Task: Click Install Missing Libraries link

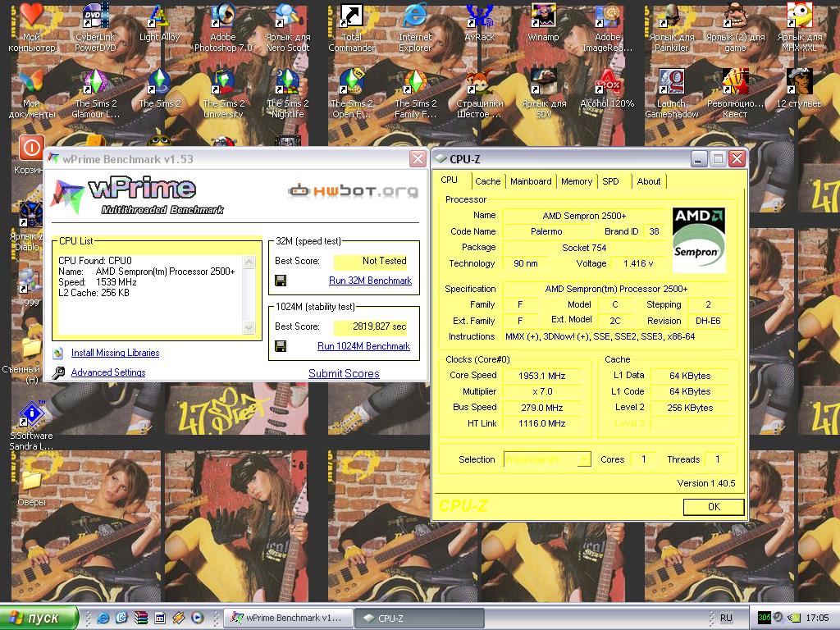Action: pos(115,353)
